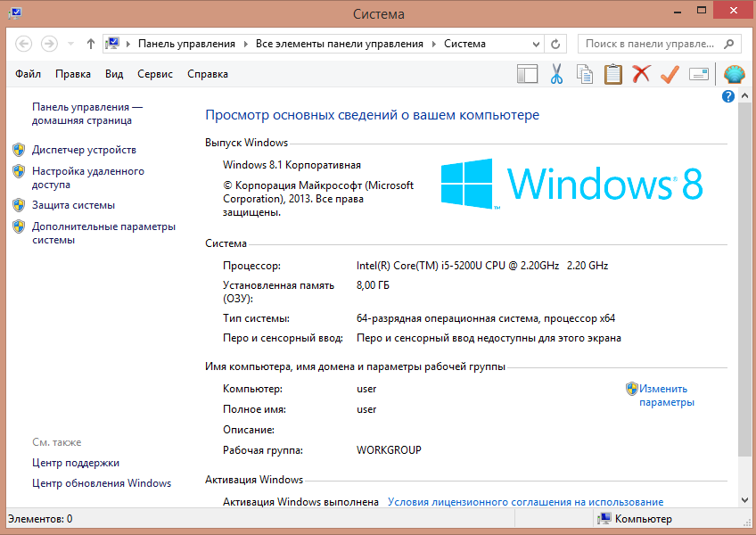Expand the arrow before Панель управления breadcrumb

click(x=128, y=44)
